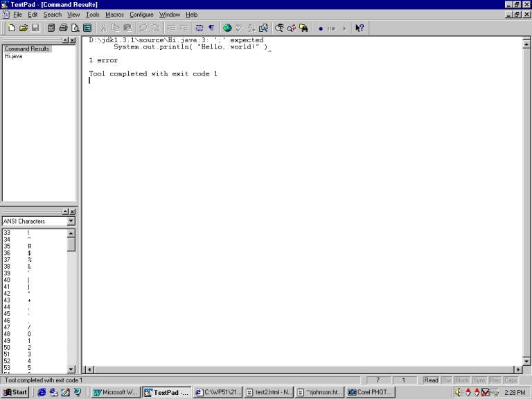Open the Tools menu

[92, 15]
